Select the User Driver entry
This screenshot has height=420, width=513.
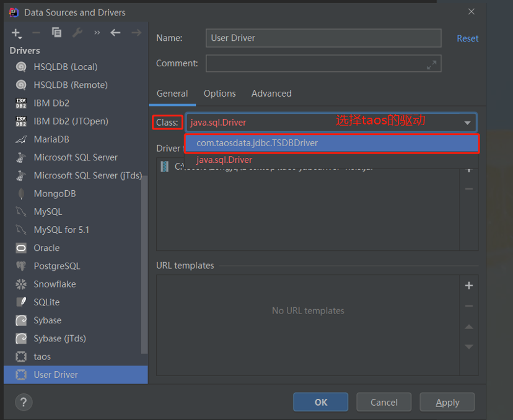coord(76,375)
